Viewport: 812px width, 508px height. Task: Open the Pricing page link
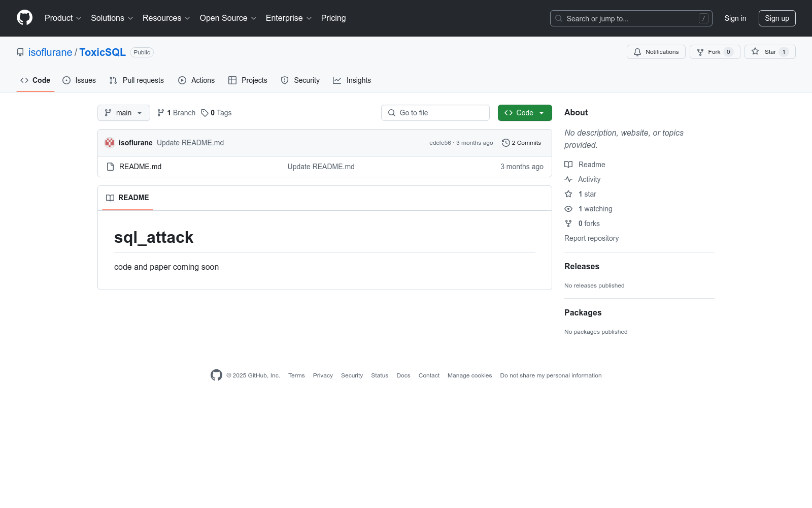point(333,18)
